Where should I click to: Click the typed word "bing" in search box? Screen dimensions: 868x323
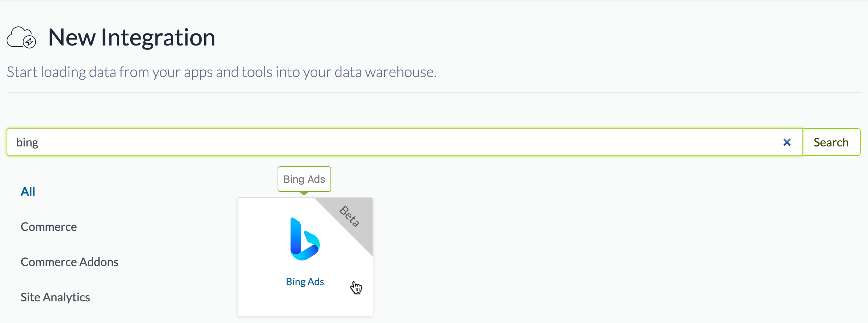pyautogui.click(x=27, y=142)
